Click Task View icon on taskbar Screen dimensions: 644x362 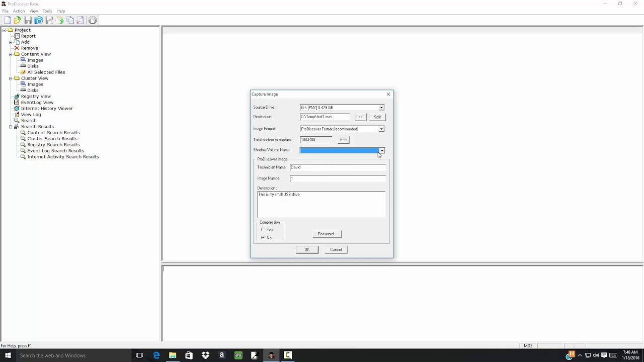[x=139, y=355]
